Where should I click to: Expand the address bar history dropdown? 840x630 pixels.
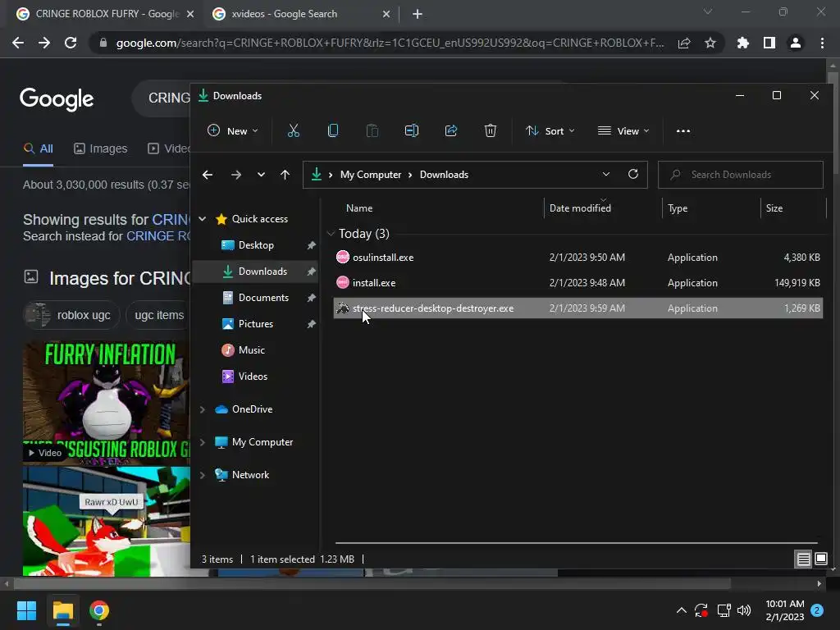tap(606, 174)
